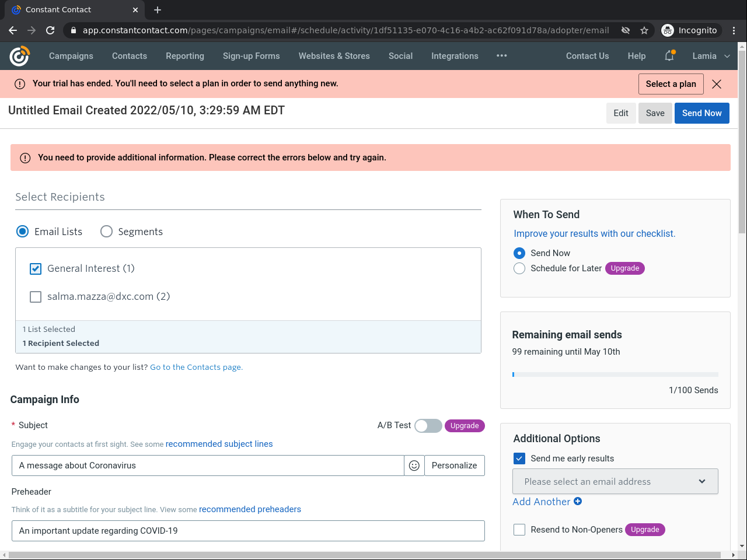Image resolution: width=747 pixels, height=560 pixels.
Task: Close the Constant Contact tab
Action: click(135, 10)
